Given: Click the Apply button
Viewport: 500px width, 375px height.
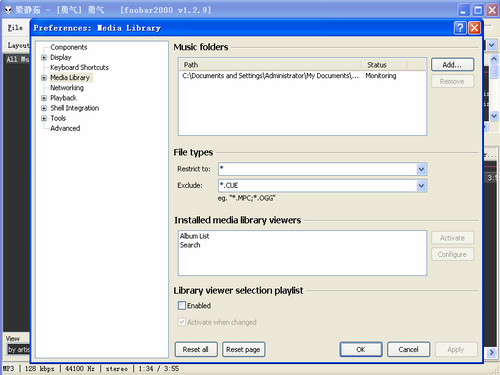Looking at the screenshot, I should [x=456, y=349].
